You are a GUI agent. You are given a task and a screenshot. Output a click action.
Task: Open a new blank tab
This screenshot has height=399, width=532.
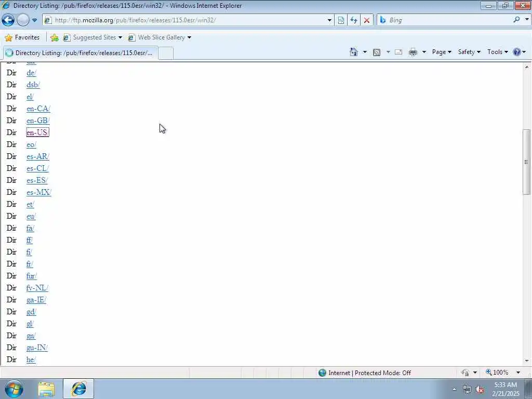pos(166,54)
